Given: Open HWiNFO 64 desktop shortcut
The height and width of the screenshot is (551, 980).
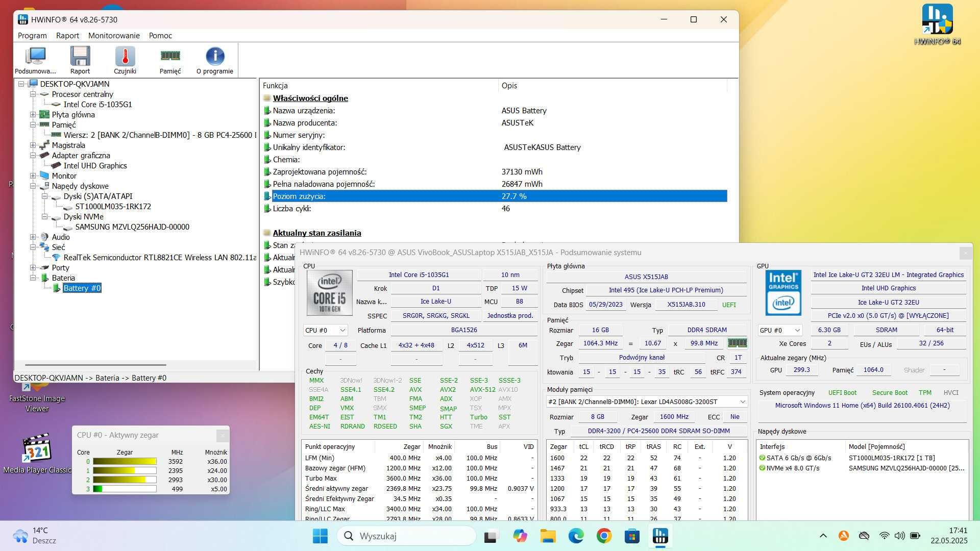Looking at the screenshot, I should [937, 24].
